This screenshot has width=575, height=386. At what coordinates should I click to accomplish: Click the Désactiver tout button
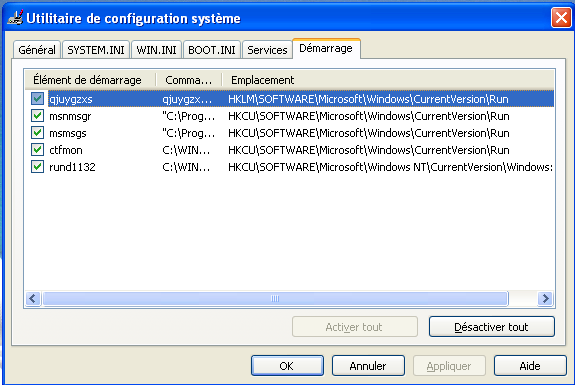[491, 327]
